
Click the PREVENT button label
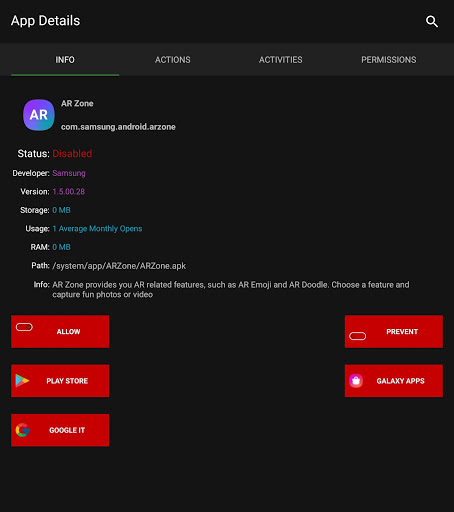coord(402,332)
